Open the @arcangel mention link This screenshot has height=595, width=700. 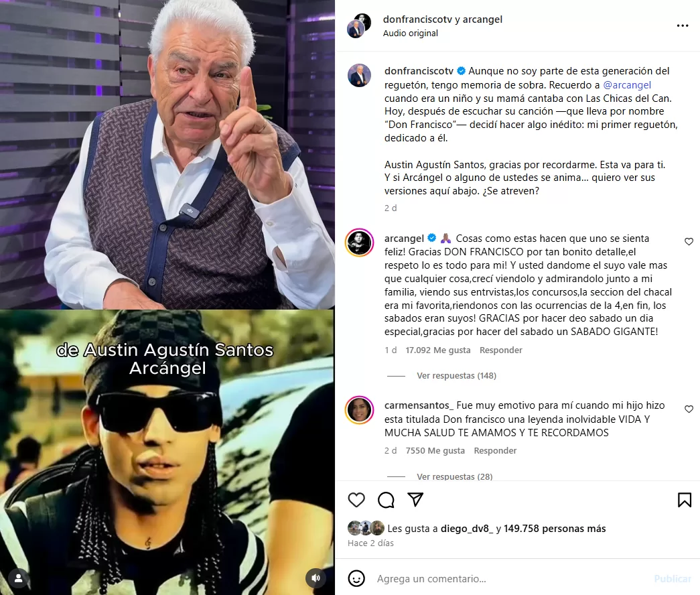[x=627, y=85]
